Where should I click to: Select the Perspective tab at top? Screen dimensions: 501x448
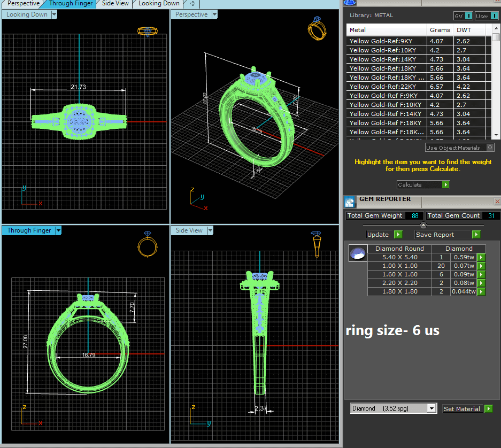[x=23, y=3]
